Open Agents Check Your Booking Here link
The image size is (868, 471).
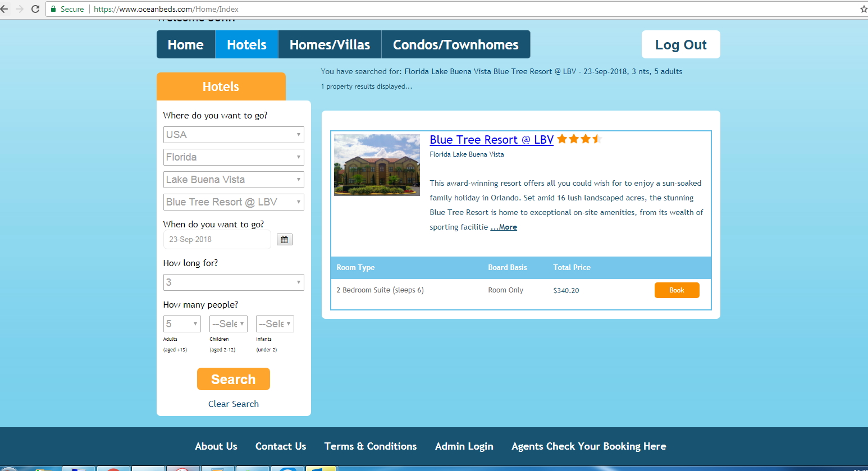coord(589,446)
